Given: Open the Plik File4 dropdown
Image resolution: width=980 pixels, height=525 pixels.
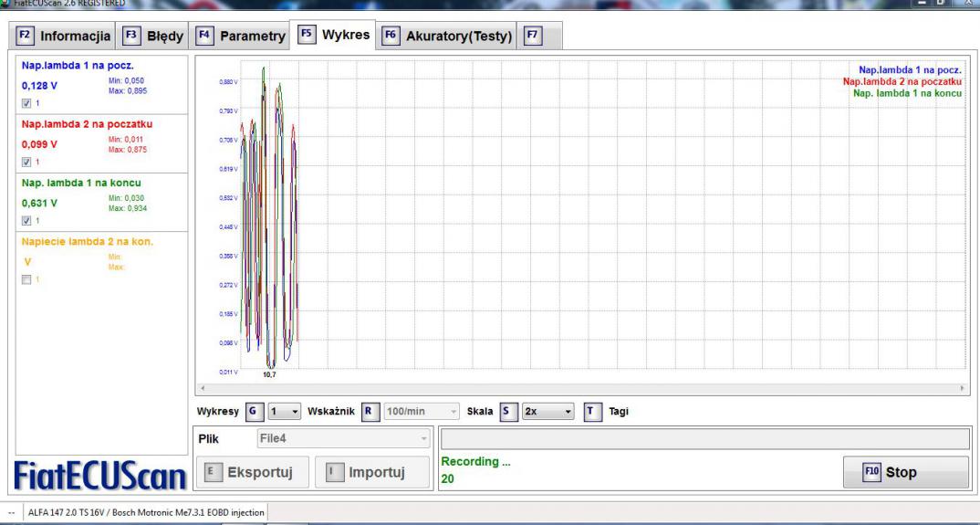Looking at the screenshot, I should (x=343, y=438).
